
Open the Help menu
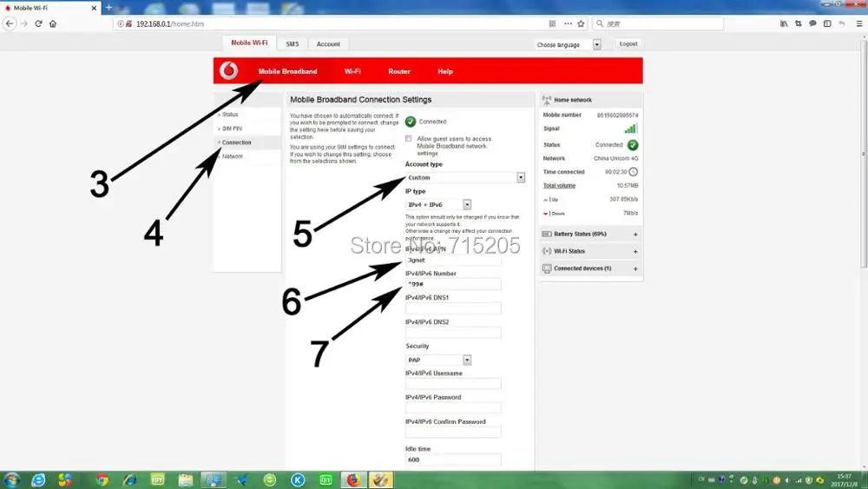point(445,71)
